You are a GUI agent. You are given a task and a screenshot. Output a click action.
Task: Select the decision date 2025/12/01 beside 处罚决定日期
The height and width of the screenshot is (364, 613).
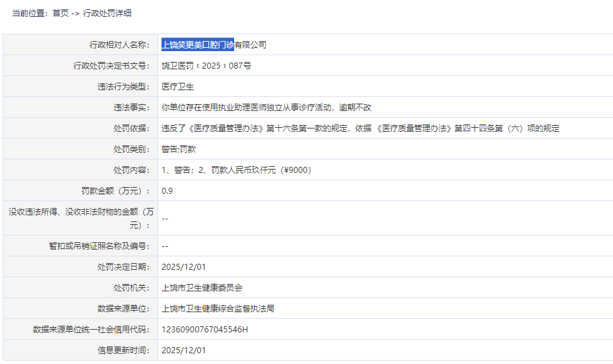click(x=183, y=267)
